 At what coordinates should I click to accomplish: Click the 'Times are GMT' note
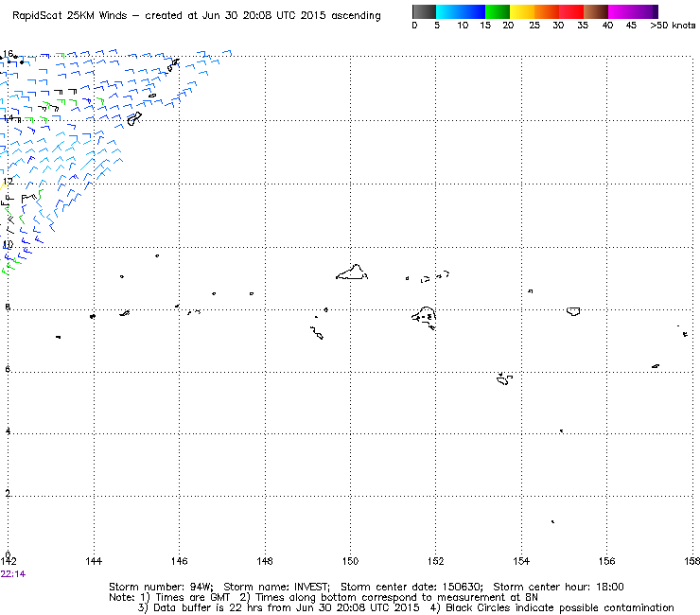pyautogui.click(x=192, y=597)
